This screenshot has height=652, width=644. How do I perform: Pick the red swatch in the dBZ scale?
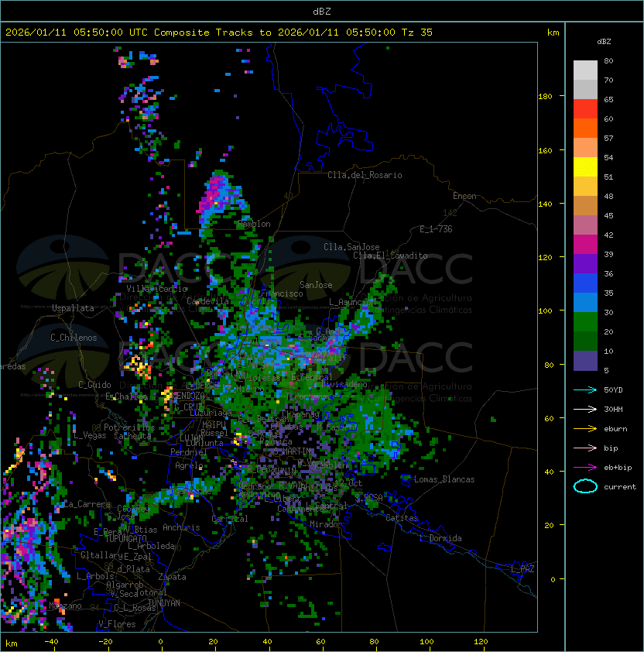[585, 109]
